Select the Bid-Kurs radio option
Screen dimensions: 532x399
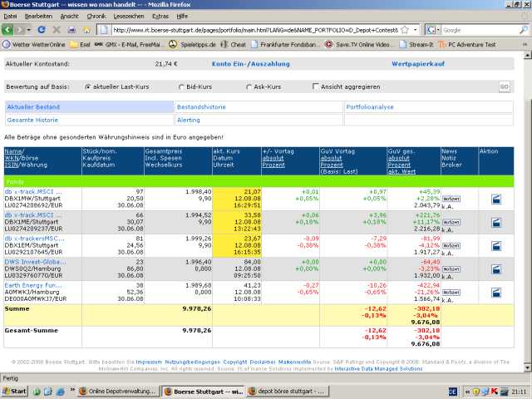click(x=182, y=86)
